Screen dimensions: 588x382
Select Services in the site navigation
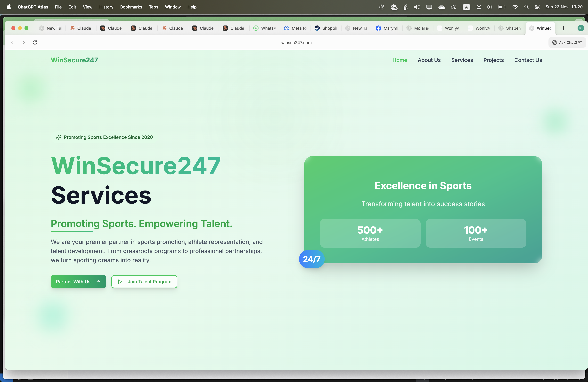point(462,60)
